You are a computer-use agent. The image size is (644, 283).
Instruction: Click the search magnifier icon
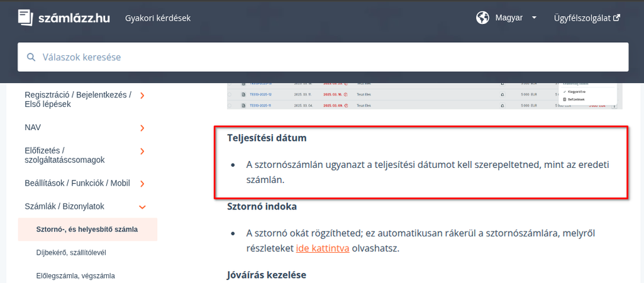(x=31, y=57)
